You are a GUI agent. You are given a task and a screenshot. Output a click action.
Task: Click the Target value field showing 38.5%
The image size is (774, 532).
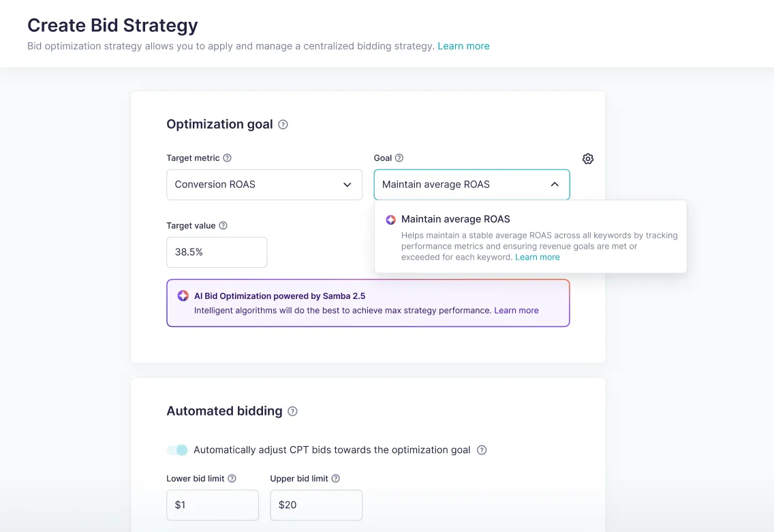[x=217, y=252]
